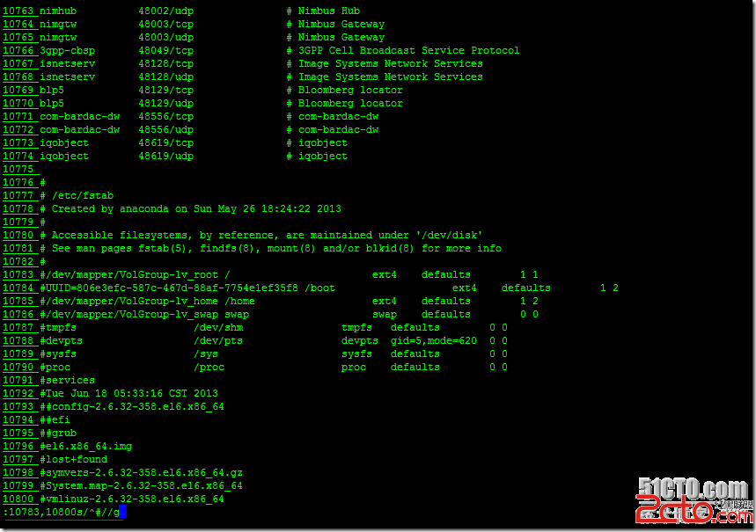Click the "3gpp-cbsp" service name

(x=68, y=51)
